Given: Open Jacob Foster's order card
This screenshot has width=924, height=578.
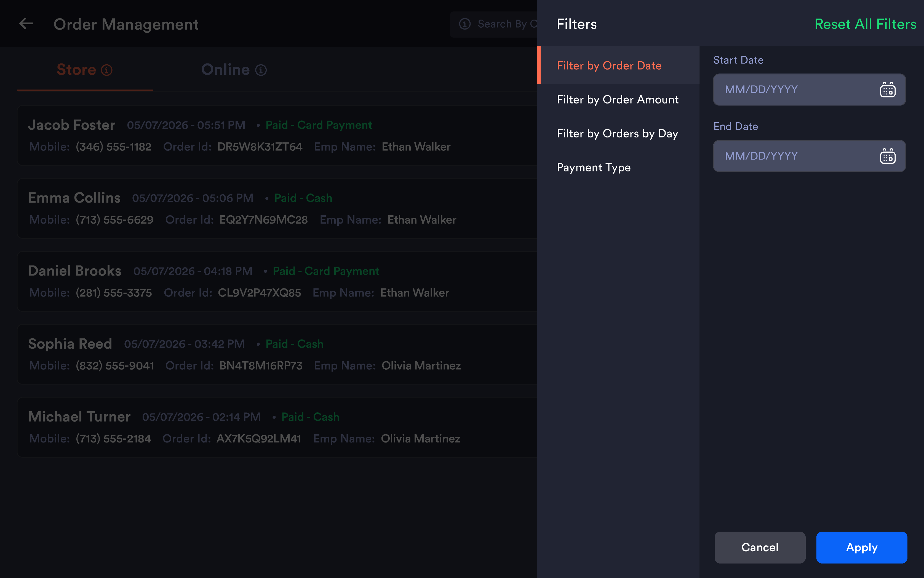Looking at the screenshot, I should pyautogui.click(x=277, y=136).
